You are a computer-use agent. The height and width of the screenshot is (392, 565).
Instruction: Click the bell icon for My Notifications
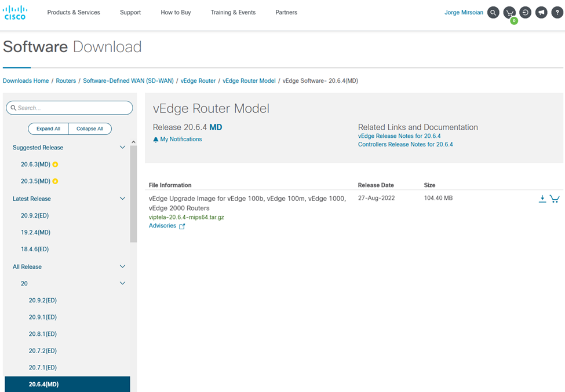point(155,139)
